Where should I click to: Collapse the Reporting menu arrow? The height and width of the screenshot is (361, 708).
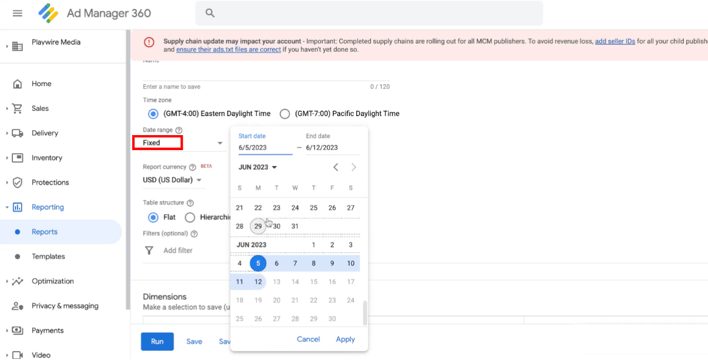point(7,207)
